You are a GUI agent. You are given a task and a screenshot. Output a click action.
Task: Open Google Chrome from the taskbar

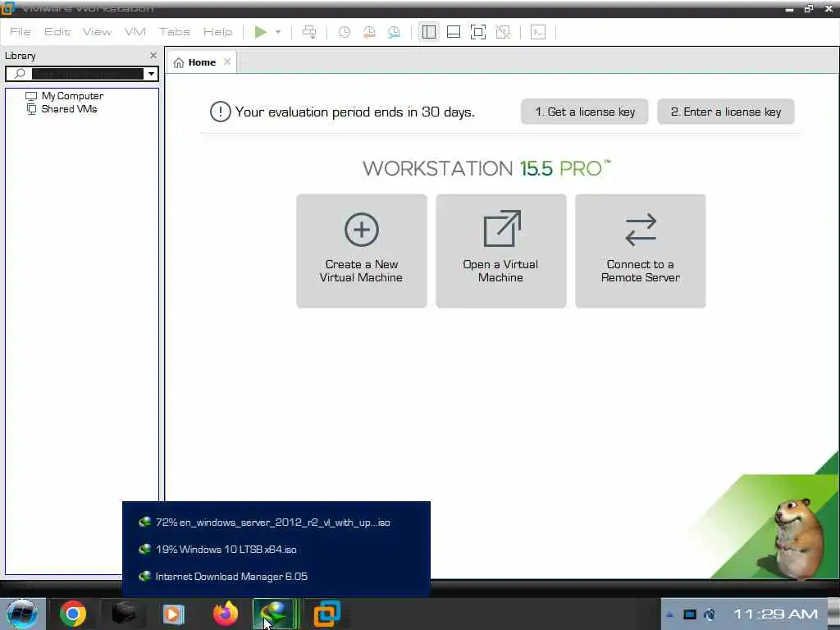[73, 614]
